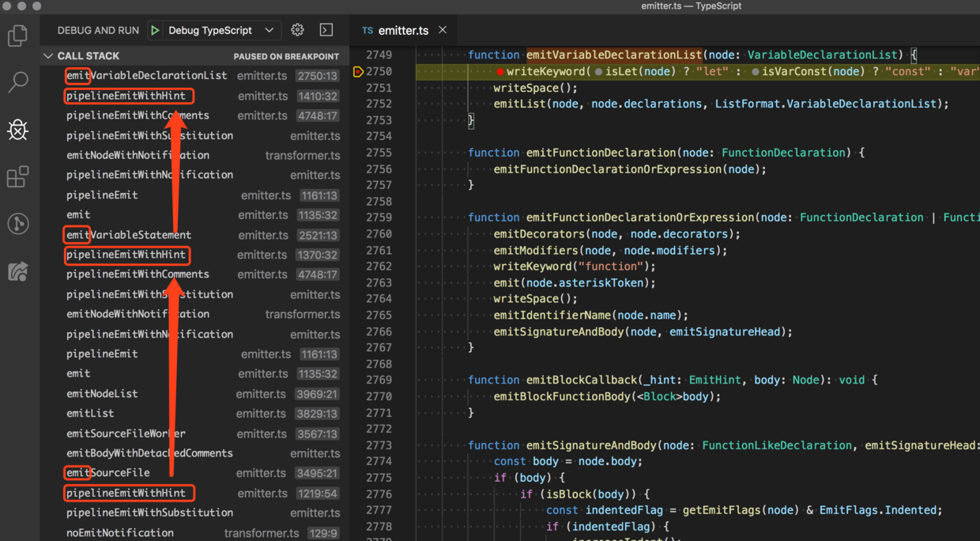Click the inline breakpoint red dot before writeKeyword
The width and height of the screenshot is (980, 541).
(x=500, y=72)
